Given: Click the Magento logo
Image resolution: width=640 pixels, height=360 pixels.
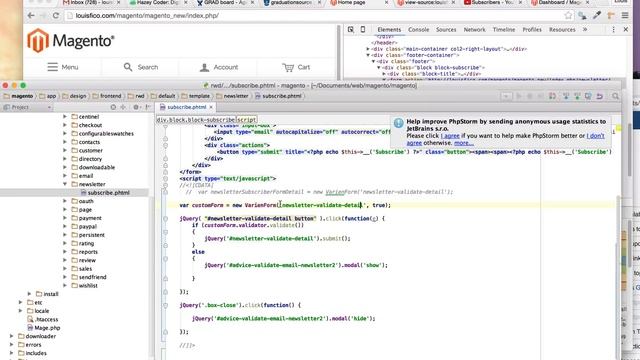Looking at the screenshot, I should tap(71, 40).
